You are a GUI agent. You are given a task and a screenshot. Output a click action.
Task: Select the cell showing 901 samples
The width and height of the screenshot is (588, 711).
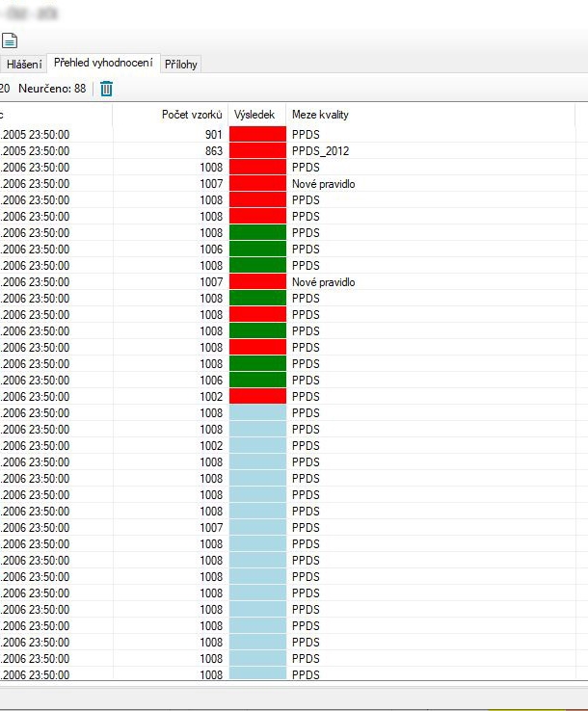coord(171,135)
